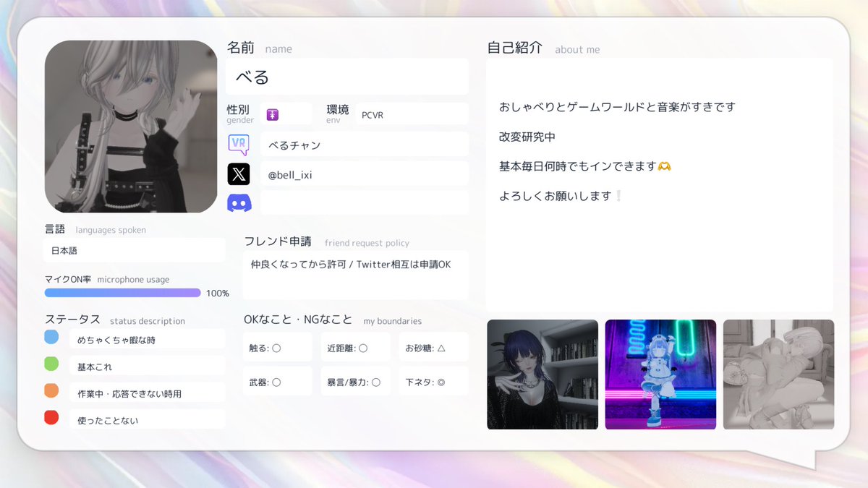The height and width of the screenshot is (488, 868).
Task: Click the status text 基本これ
Action: tap(95, 367)
